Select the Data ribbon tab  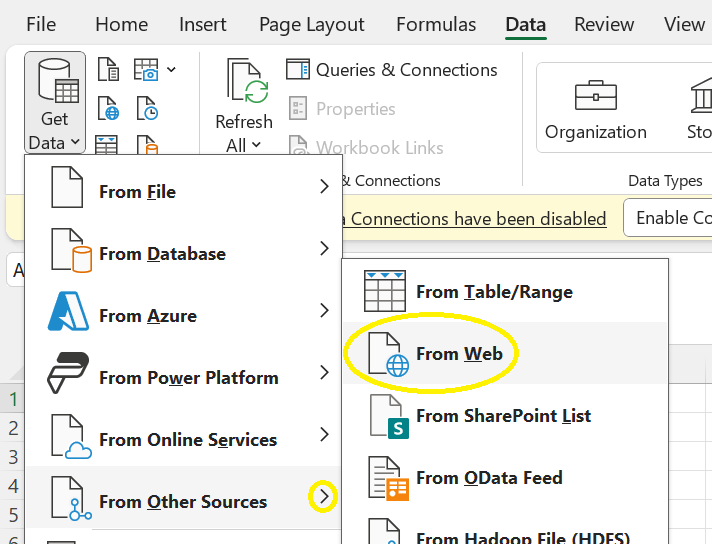point(525,24)
